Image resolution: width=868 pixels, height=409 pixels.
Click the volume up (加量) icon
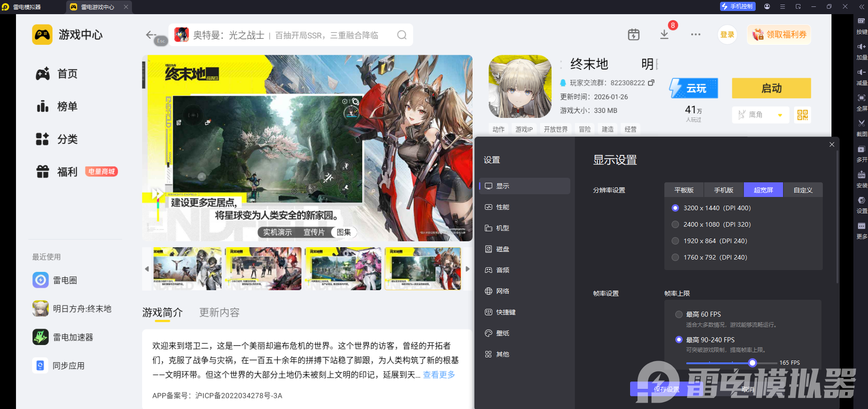(x=861, y=47)
